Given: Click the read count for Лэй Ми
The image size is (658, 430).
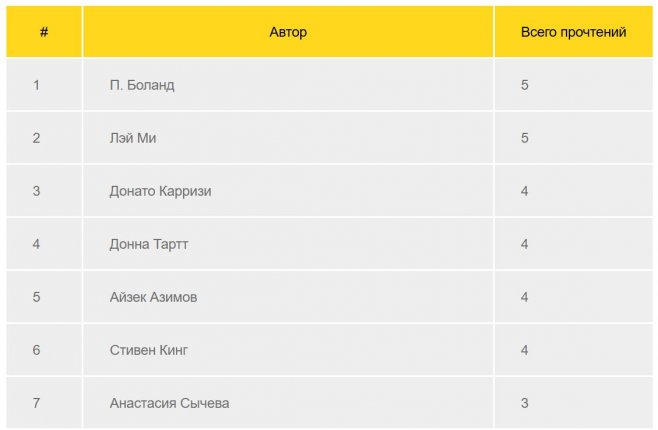Looking at the screenshot, I should coord(525,138).
